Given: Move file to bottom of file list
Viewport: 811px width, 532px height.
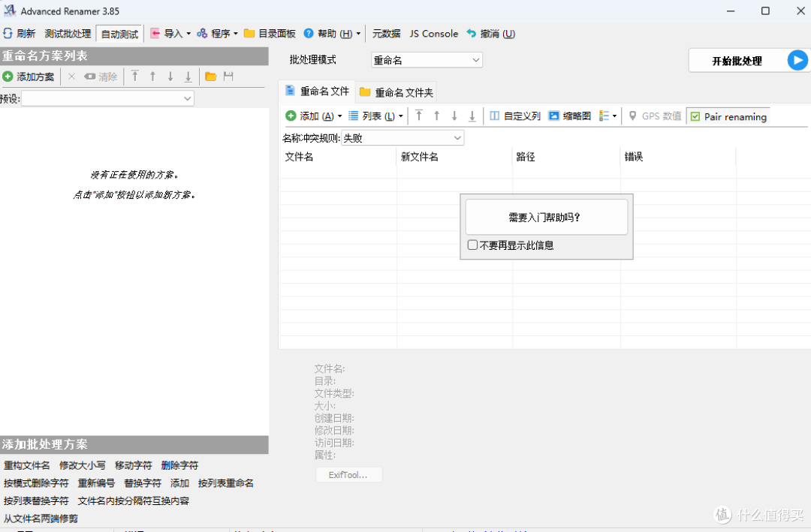Looking at the screenshot, I should click(x=472, y=116).
